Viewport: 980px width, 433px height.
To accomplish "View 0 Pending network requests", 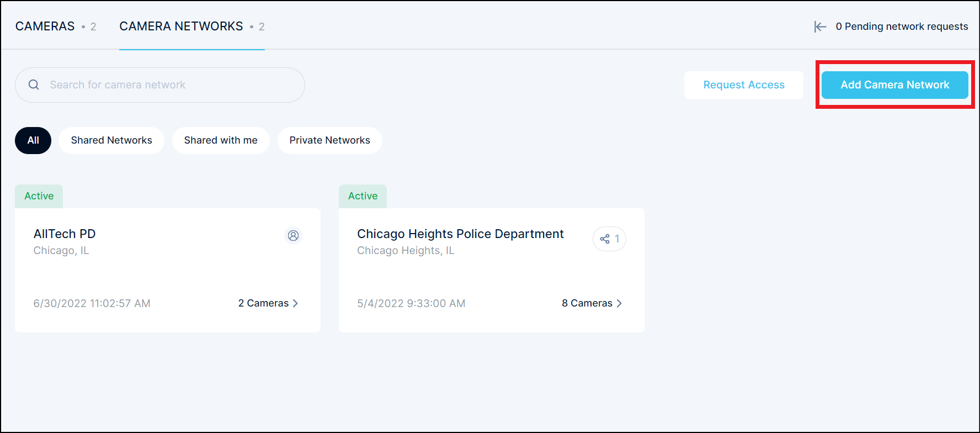I will (902, 27).
